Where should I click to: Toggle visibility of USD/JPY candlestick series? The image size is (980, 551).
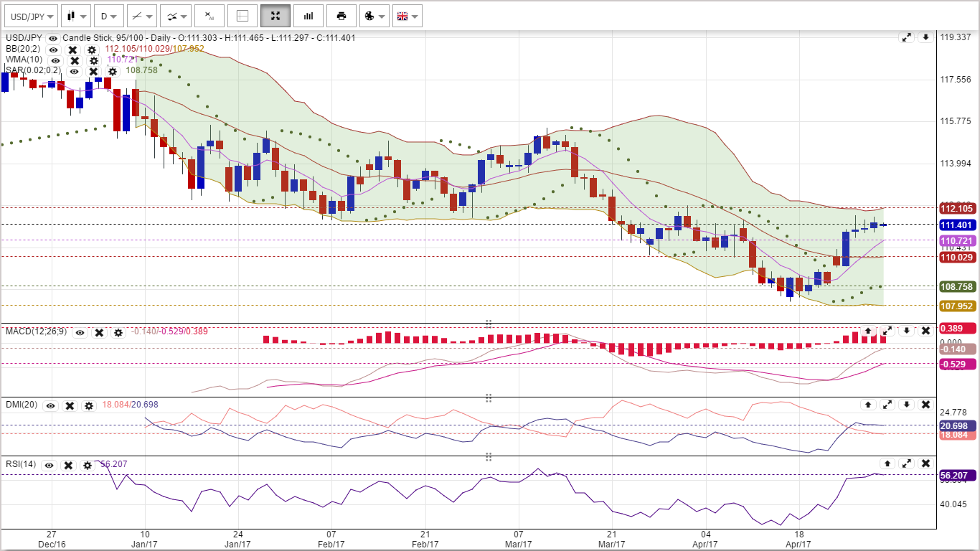point(53,38)
